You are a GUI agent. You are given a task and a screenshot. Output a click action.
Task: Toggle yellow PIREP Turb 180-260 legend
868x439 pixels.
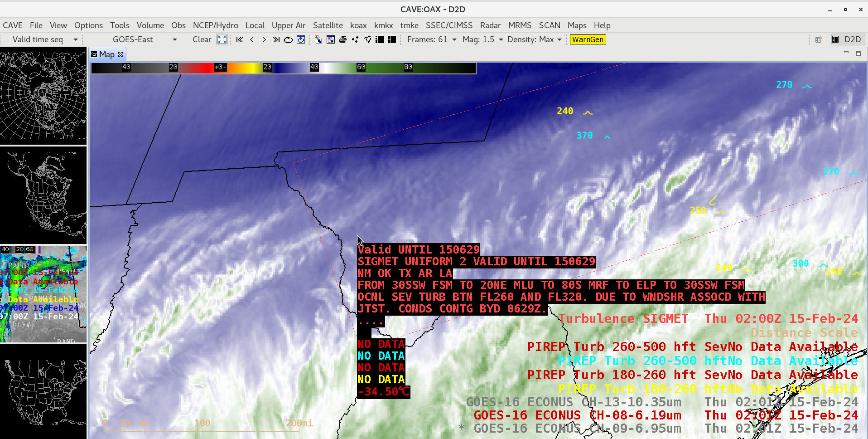[x=708, y=389]
